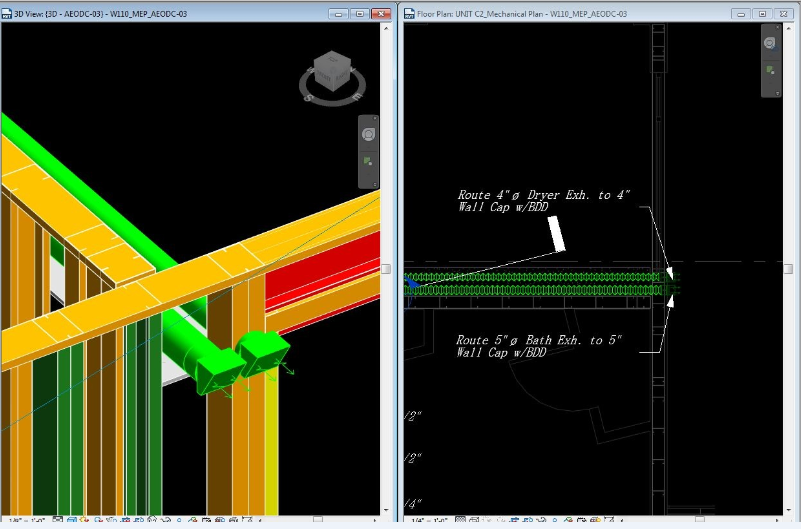Screen dimensions: 801x529
Task: Select the zoom region tool in 3D navigation bar
Action: click(368, 161)
